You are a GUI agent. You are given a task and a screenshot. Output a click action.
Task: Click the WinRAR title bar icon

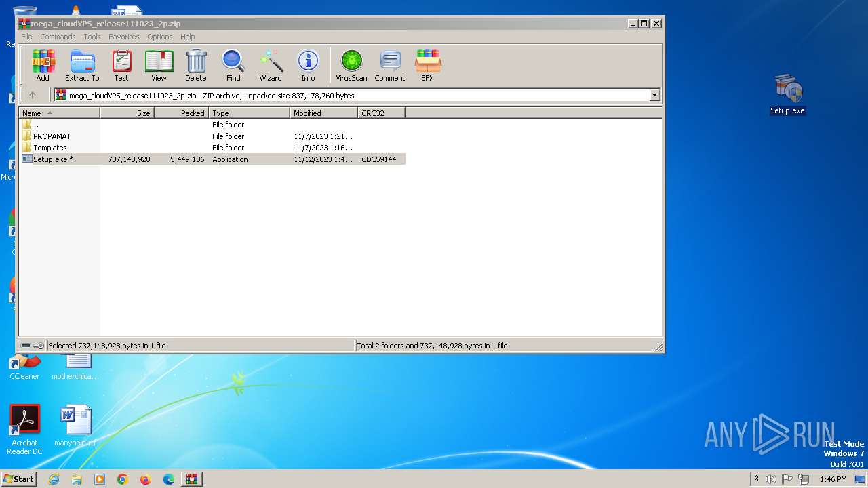pos(24,23)
